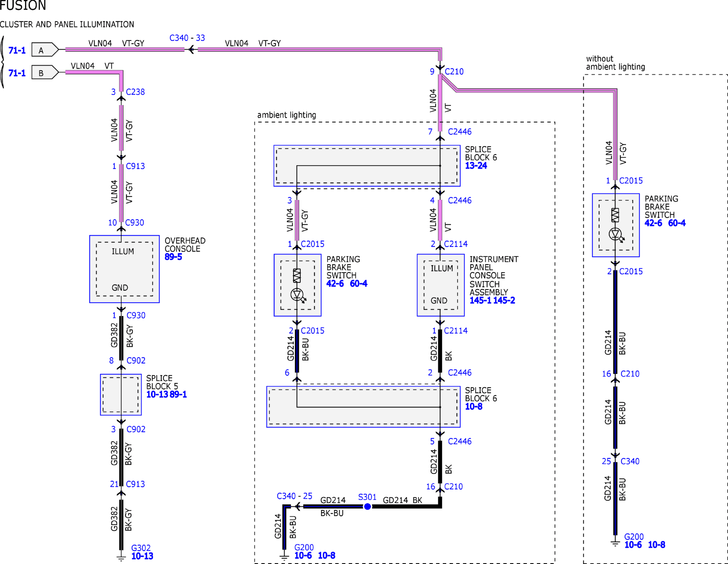
Task: Click the "C238" connector label
Action: click(135, 92)
